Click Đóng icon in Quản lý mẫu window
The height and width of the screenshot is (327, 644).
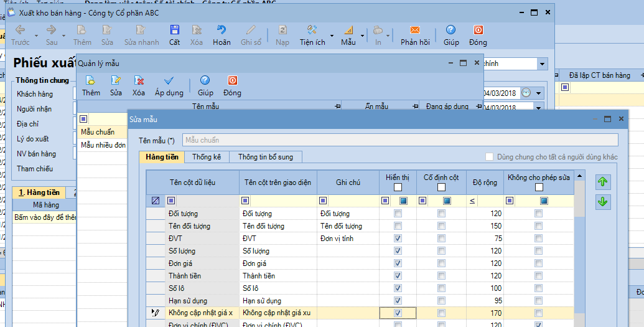click(233, 80)
